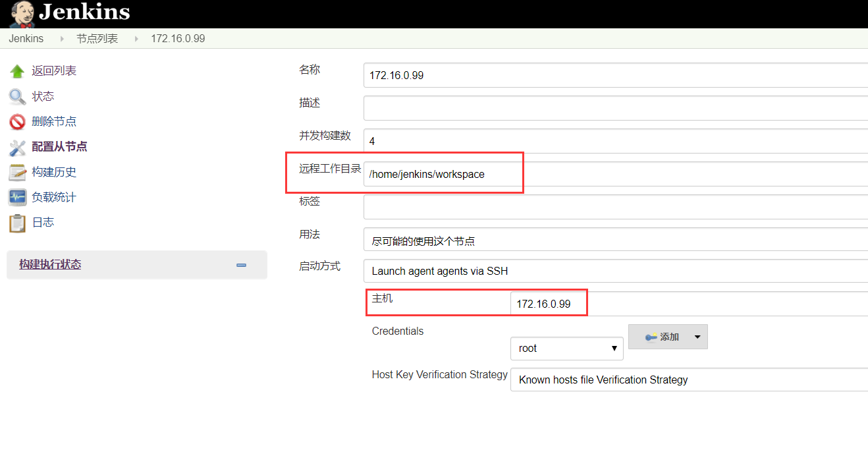Click the monitor icon for 负载统计

17,198
